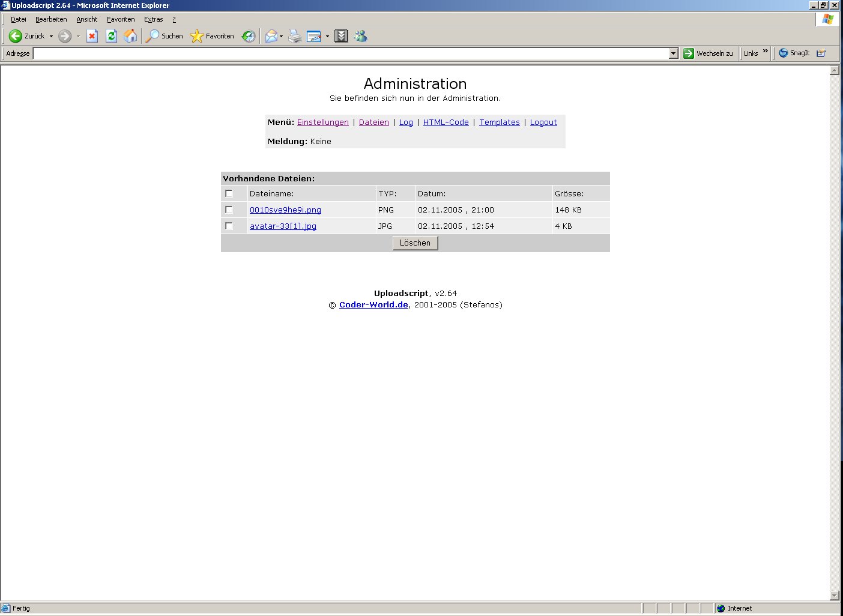Click the scrollbar up arrow
This screenshot has width=843, height=616.
coord(834,70)
